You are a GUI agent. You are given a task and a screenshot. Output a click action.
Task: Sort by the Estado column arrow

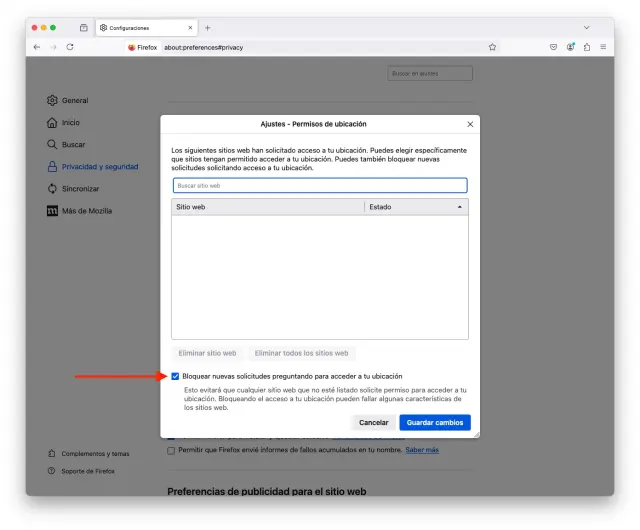click(460, 207)
